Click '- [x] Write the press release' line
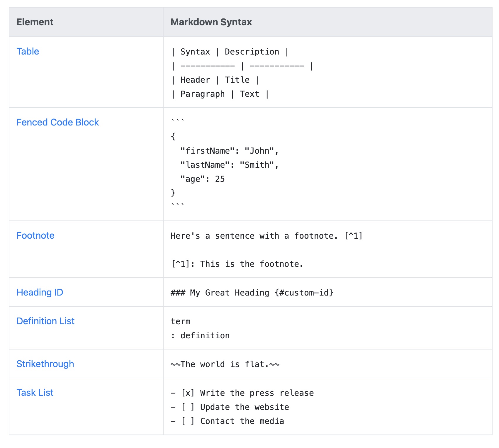 coord(242,393)
